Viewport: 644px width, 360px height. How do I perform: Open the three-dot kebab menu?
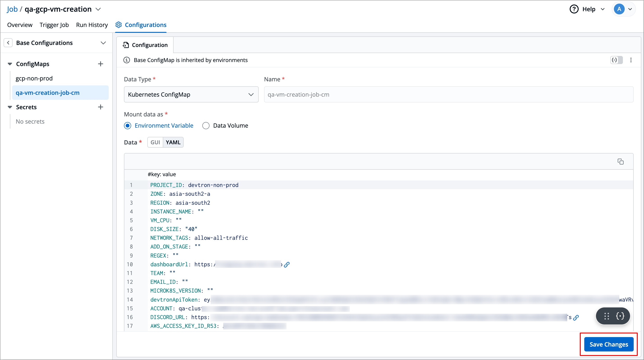631,60
